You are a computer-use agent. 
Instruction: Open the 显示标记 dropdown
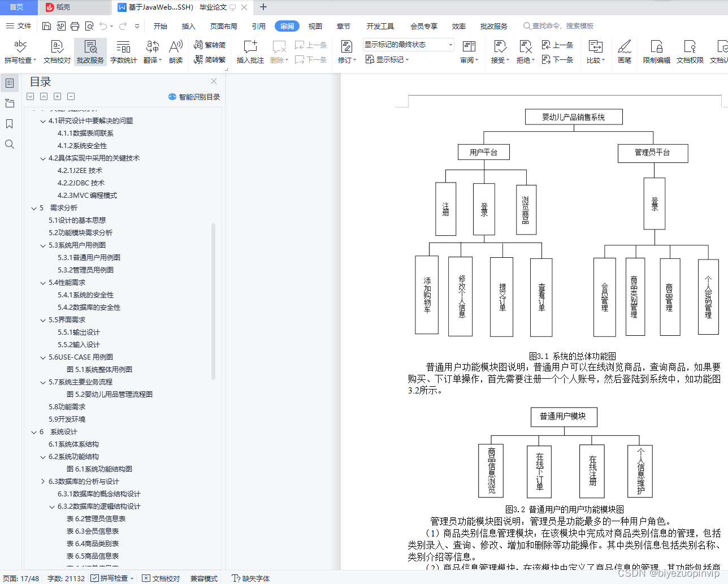pos(387,59)
